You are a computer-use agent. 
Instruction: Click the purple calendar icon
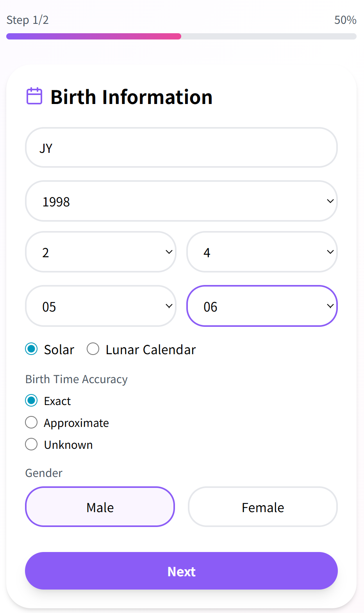[x=34, y=95]
